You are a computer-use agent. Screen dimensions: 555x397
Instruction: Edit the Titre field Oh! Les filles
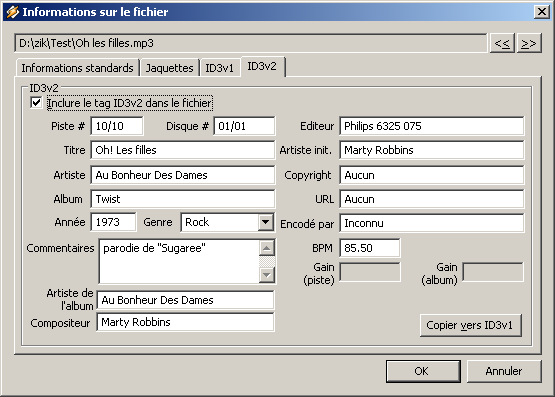[x=183, y=150]
